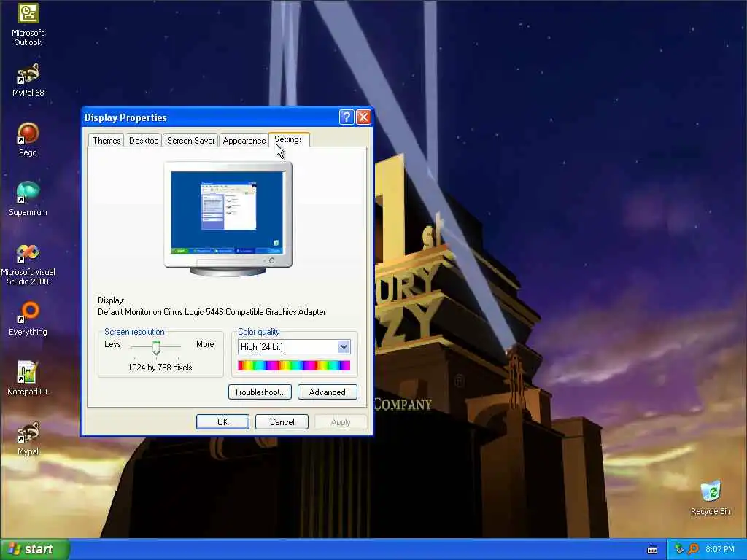
Task: Select the Mypal desktop shortcut
Action: (x=28, y=438)
